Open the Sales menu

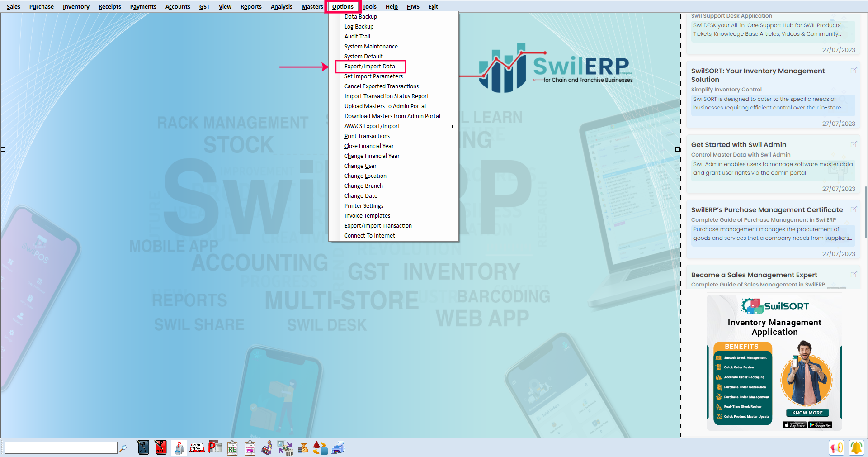[x=14, y=6]
